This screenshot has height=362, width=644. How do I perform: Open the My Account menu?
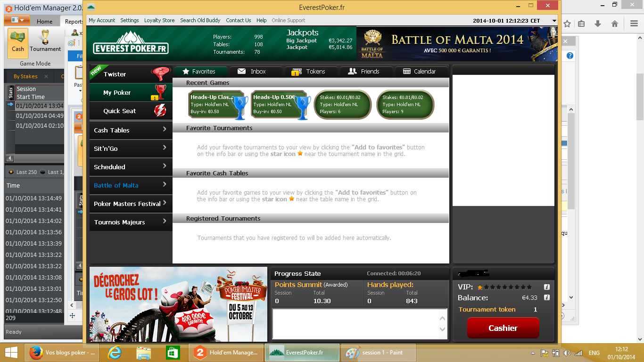tap(102, 20)
